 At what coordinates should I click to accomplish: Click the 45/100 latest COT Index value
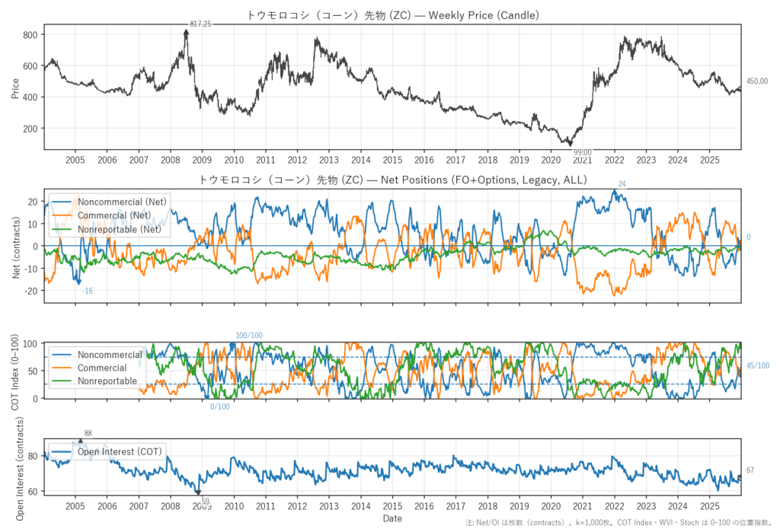[758, 366]
